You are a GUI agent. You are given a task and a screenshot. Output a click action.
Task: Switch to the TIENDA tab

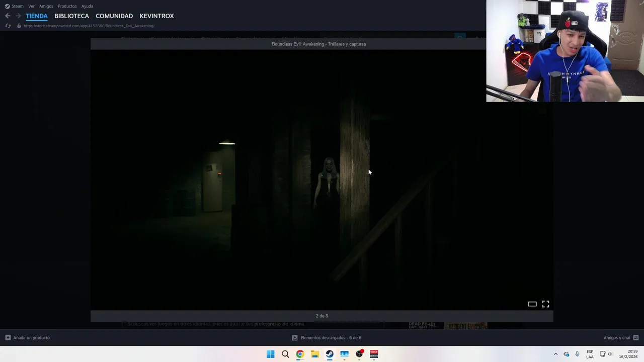point(37,16)
